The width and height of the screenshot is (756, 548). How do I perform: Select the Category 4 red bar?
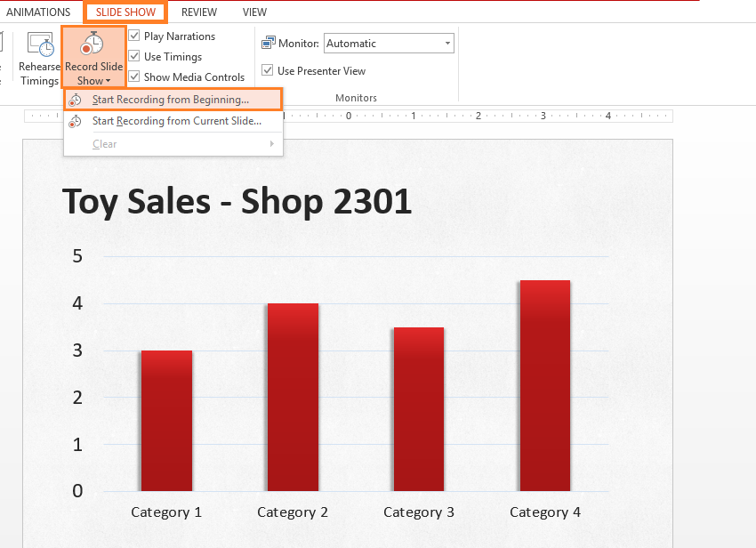[545, 385]
